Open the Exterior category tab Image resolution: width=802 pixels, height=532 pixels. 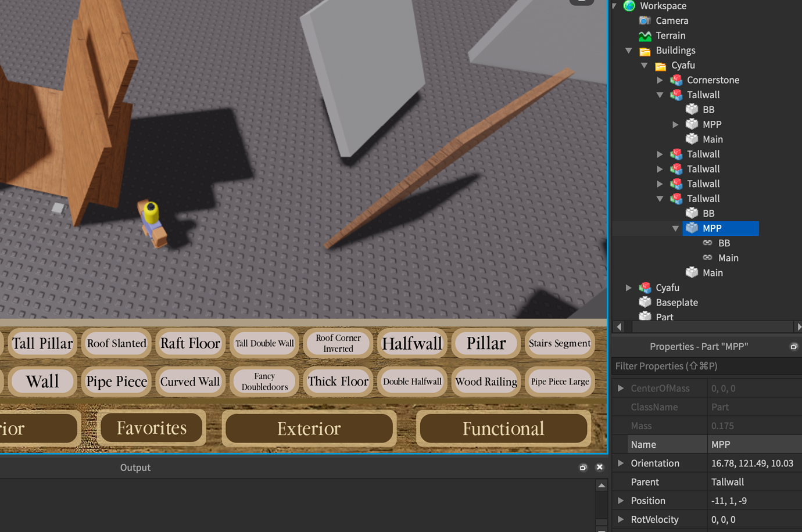309,429
